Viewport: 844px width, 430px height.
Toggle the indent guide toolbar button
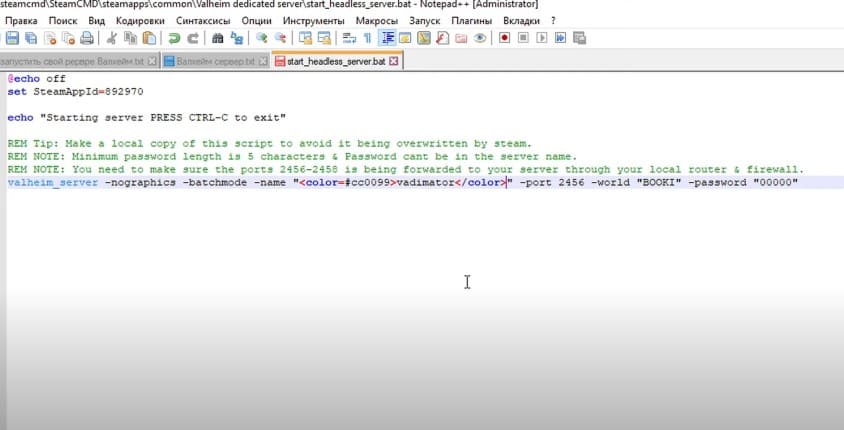[x=387, y=39]
